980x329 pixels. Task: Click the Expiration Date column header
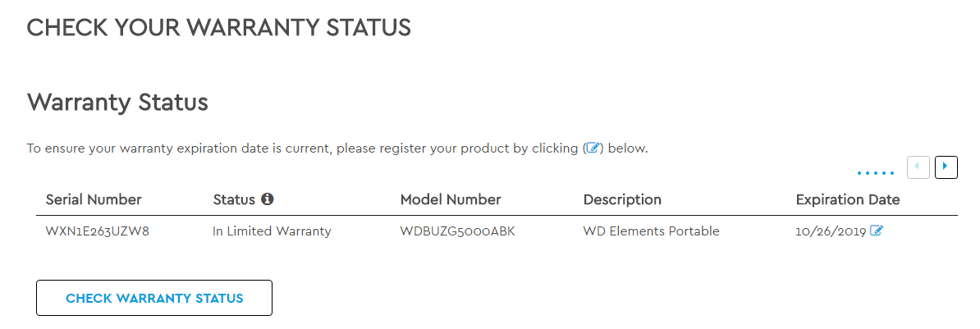pyautogui.click(x=848, y=199)
